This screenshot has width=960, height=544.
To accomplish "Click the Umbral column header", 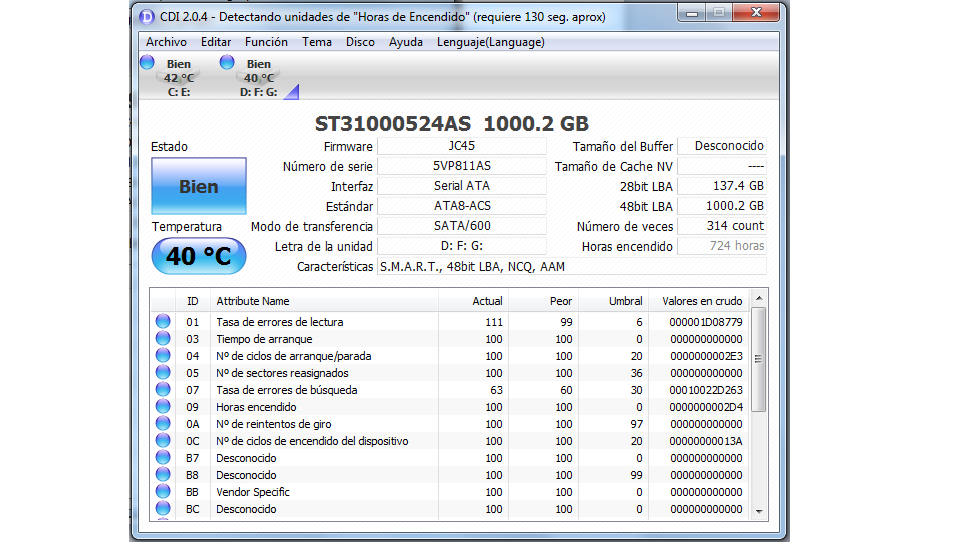I will coord(614,301).
